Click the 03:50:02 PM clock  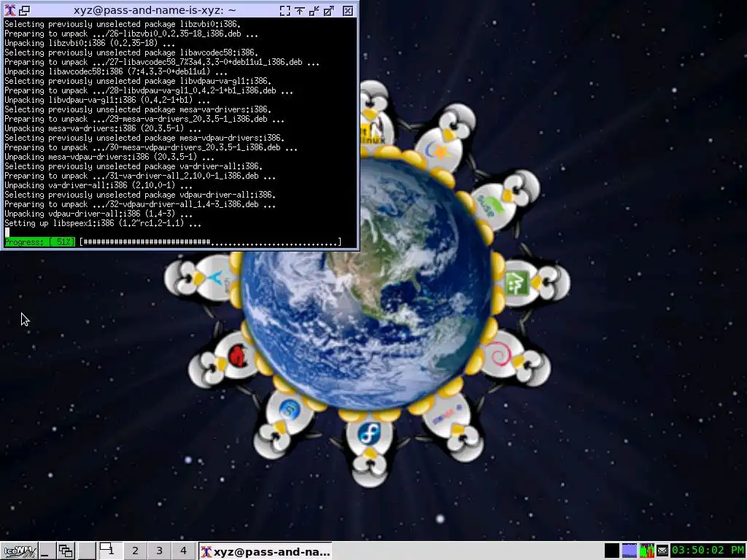(708, 551)
